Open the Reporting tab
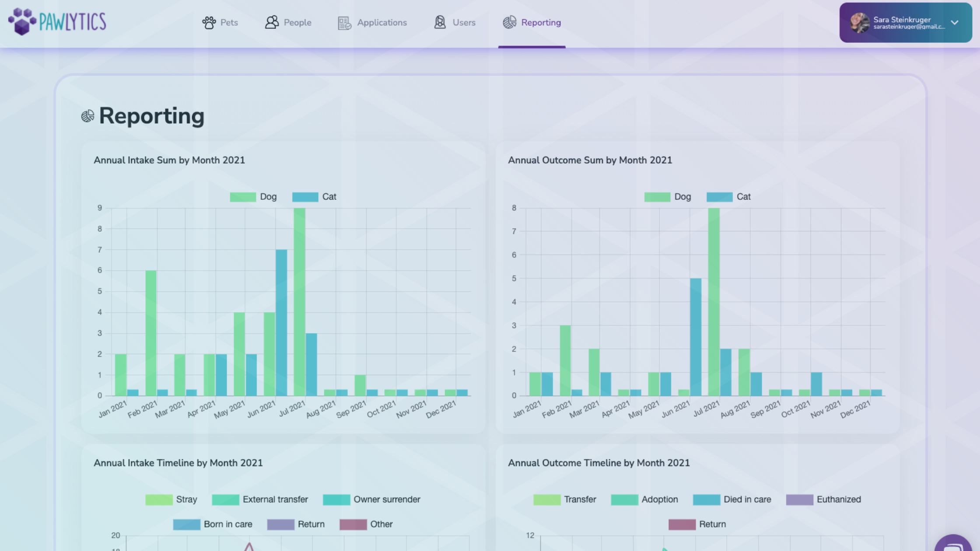Image resolution: width=980 pixels, height=551 pixels. pyautogui.click(x=532, y=22)
